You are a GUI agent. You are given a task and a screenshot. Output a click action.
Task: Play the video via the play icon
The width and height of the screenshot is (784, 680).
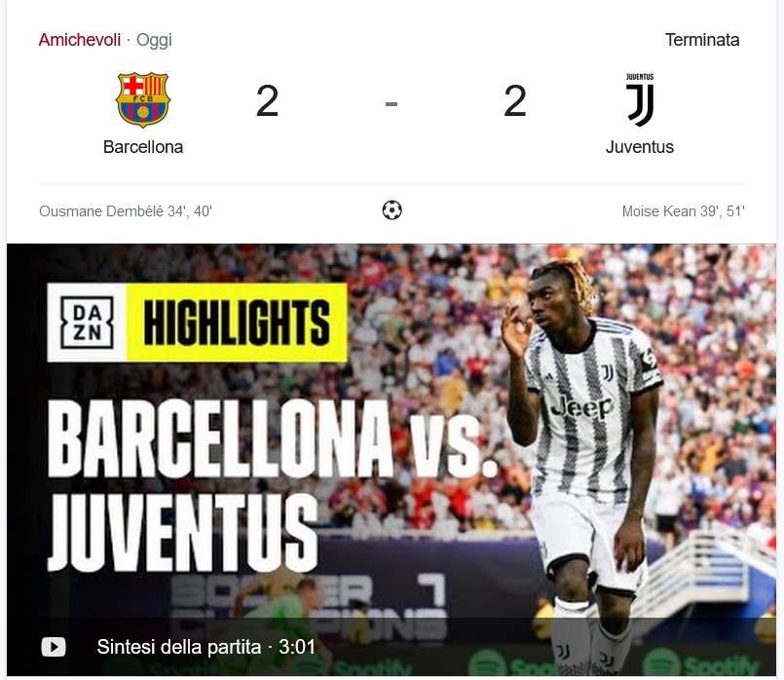click(54, 647)
